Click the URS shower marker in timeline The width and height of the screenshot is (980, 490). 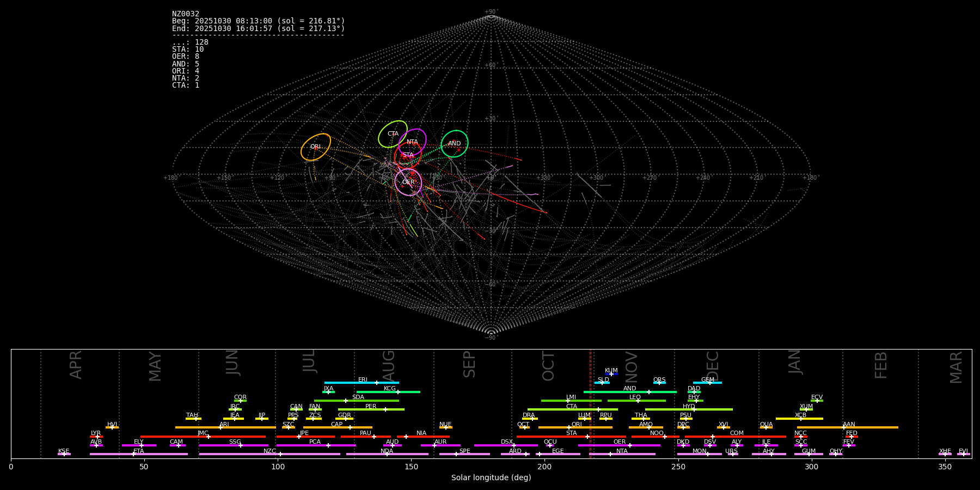pos(733,454)
